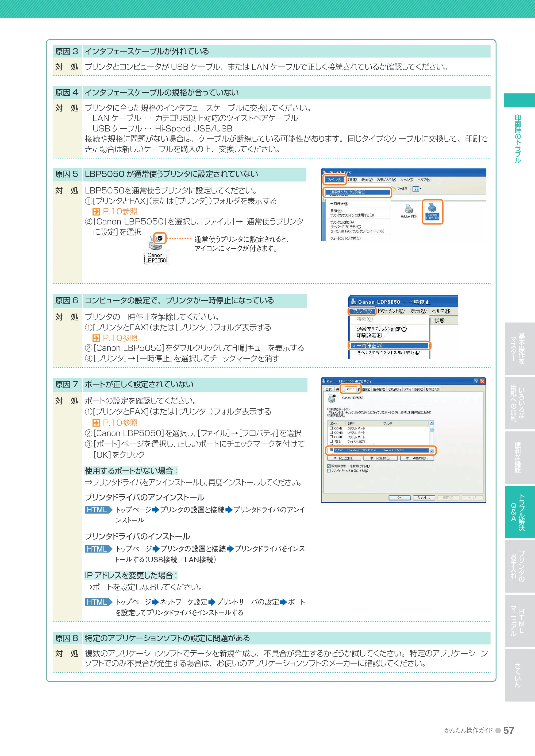This screenshot has width=535, height=756.
Task: Check the FILE: port checkbox
Action: [x=331, y=441]
